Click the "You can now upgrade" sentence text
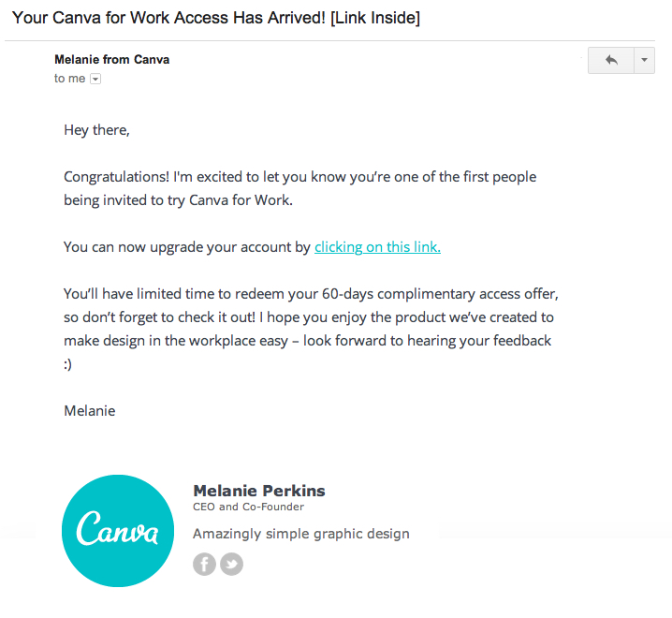Screen dimensions: 672x618 point(187,247)
